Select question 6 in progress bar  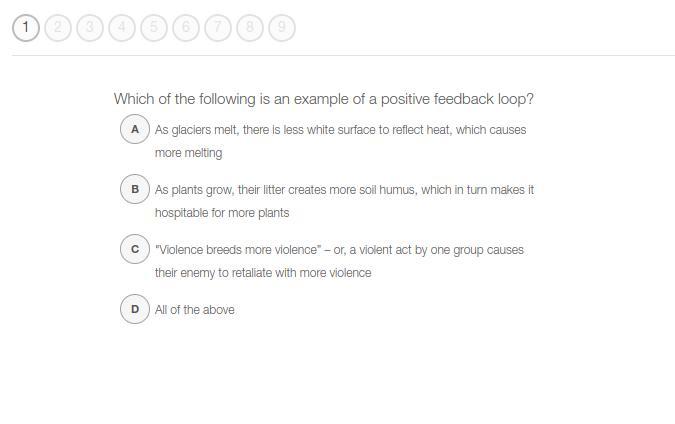pos(186,28)
